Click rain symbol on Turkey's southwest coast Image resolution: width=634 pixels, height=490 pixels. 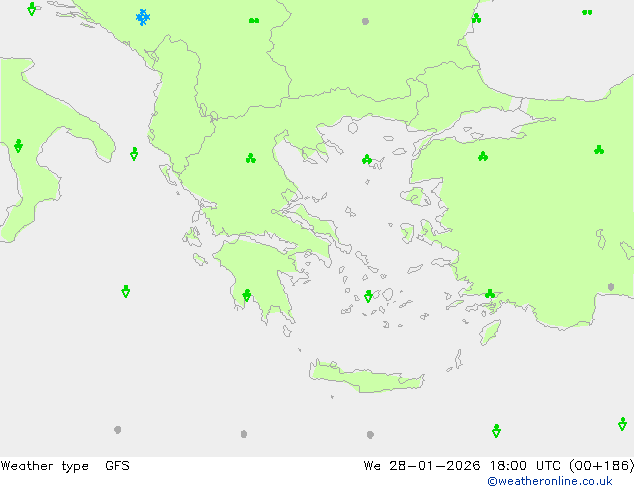[x=490, y=294]
